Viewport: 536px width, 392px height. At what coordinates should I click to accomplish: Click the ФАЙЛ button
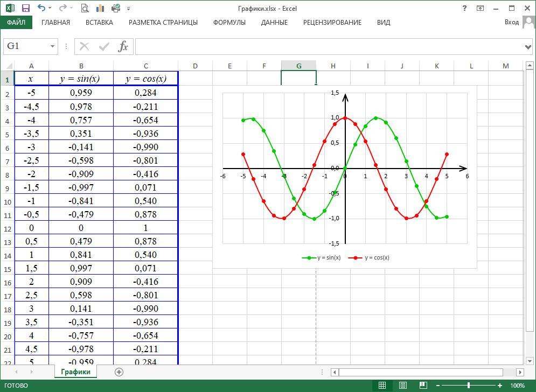click(x=16, y=23)
